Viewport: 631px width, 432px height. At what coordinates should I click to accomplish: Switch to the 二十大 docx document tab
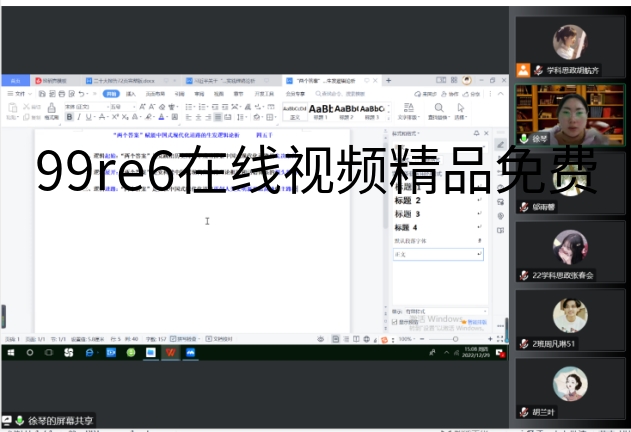[124, 81]
